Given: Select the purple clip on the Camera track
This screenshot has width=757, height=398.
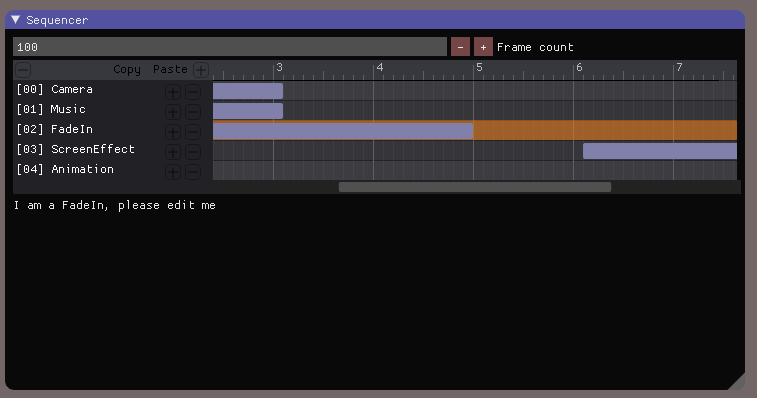Looking at the screenshot, I should tap(248, 91).
